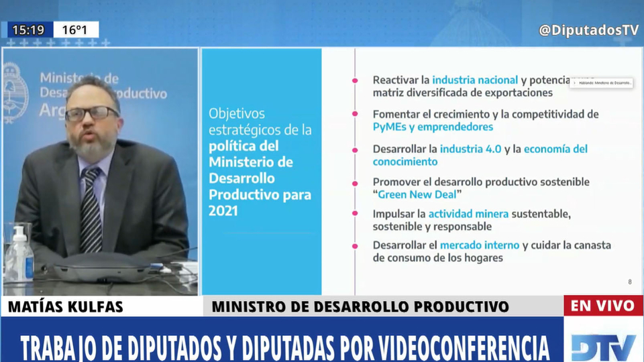Click the highlighted 'industria 4.0' text

[x=471, y=149]
